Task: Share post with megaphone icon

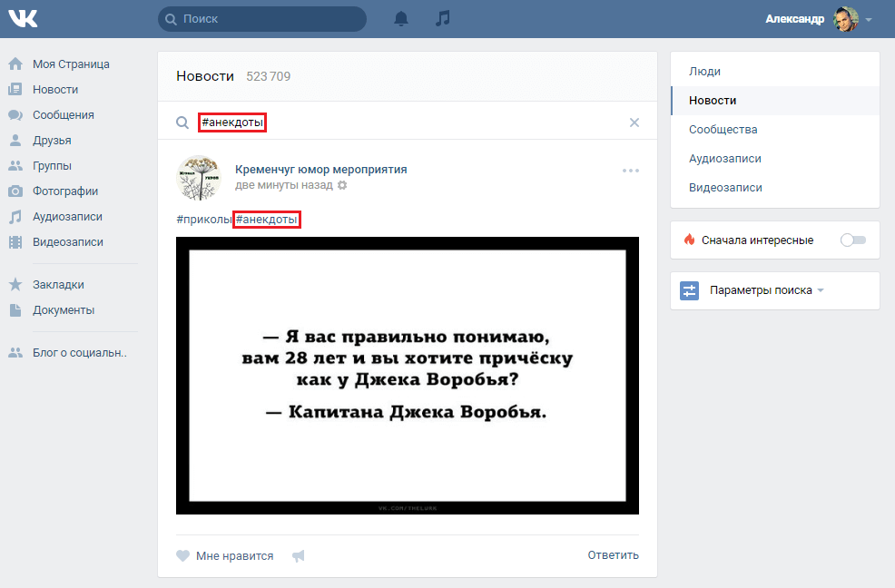Action: [x=299, y=555]
